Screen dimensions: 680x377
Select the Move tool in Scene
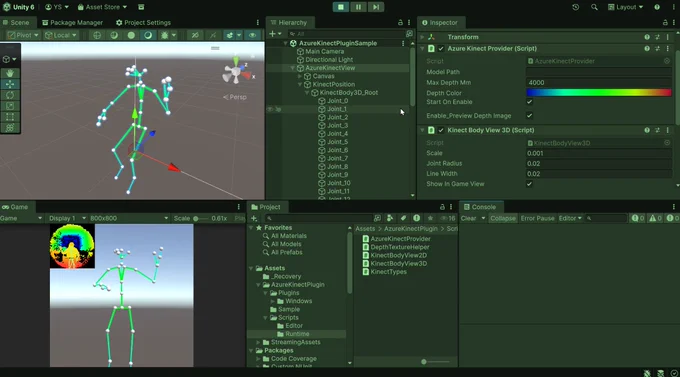(10, 84)
